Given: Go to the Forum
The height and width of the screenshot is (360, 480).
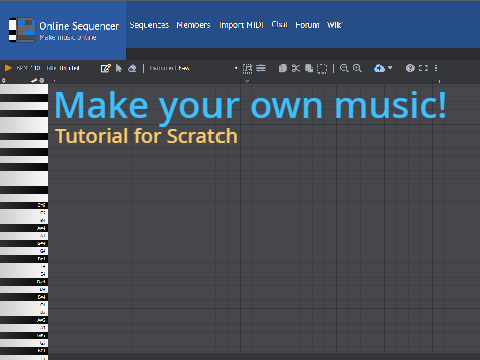Looking at the screenshot, I should pyautogui.click(x=307, y=25).
